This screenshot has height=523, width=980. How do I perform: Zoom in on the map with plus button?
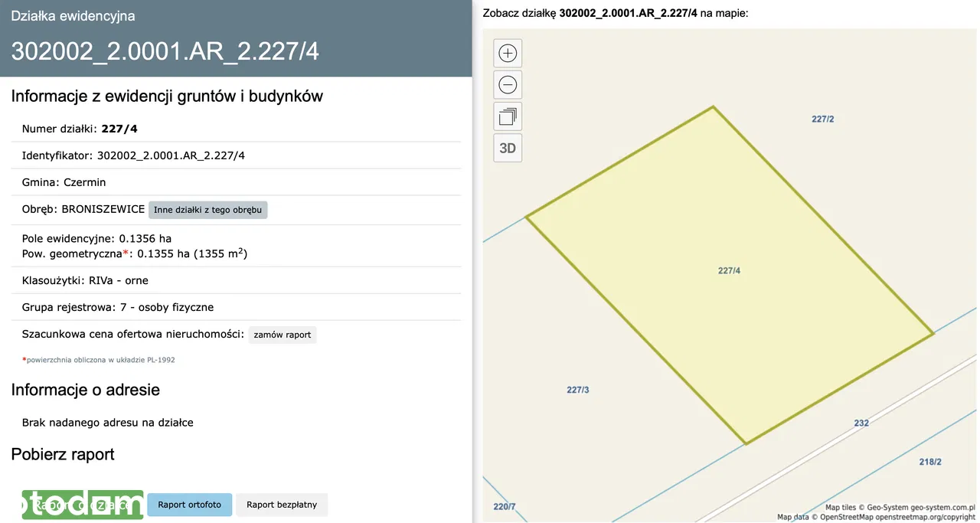point(508,53)
